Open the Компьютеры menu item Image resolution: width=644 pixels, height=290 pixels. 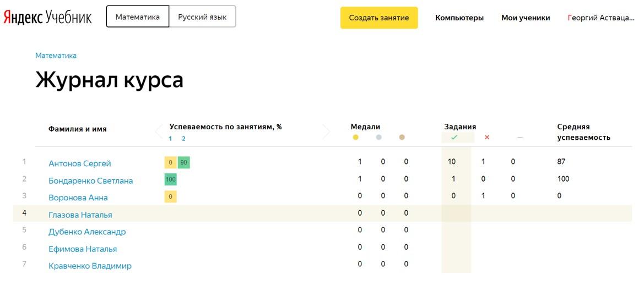coord(459,18)
